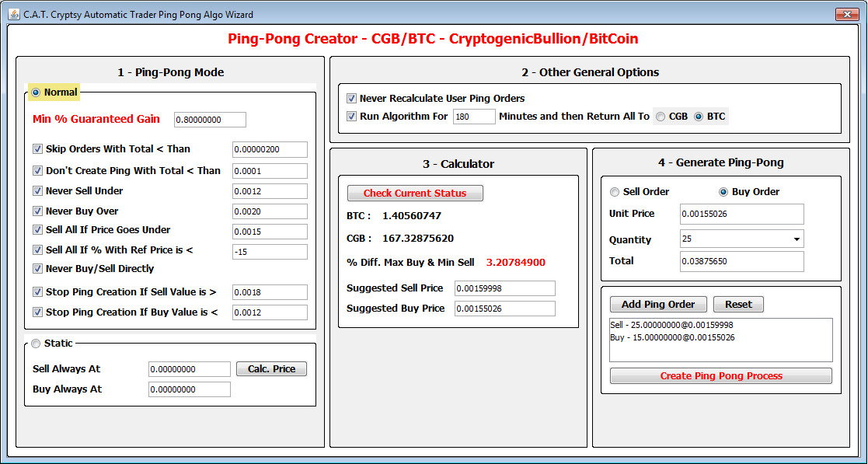Toggle the Never Sell Under checkbox

pos(37,191)
